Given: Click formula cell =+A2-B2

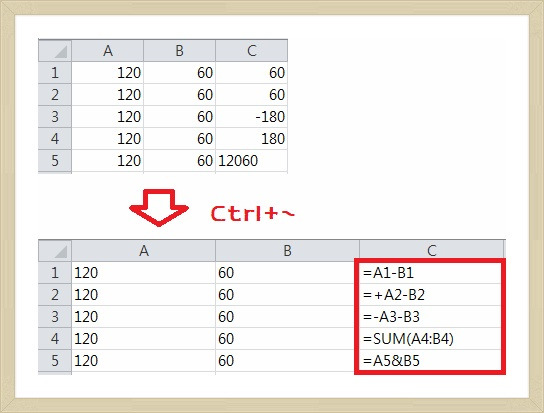Looking at the screenshot, I should coord(430,294).
